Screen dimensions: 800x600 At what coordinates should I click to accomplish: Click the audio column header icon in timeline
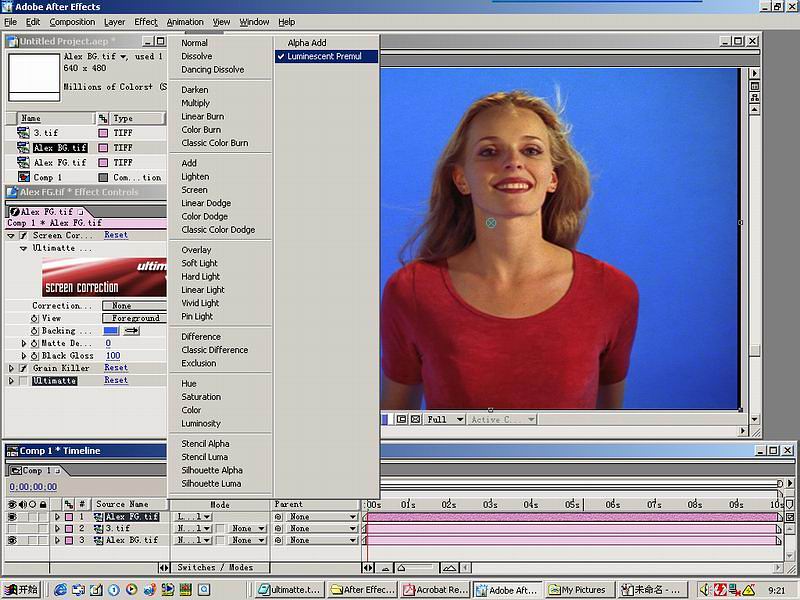[22, 505]
